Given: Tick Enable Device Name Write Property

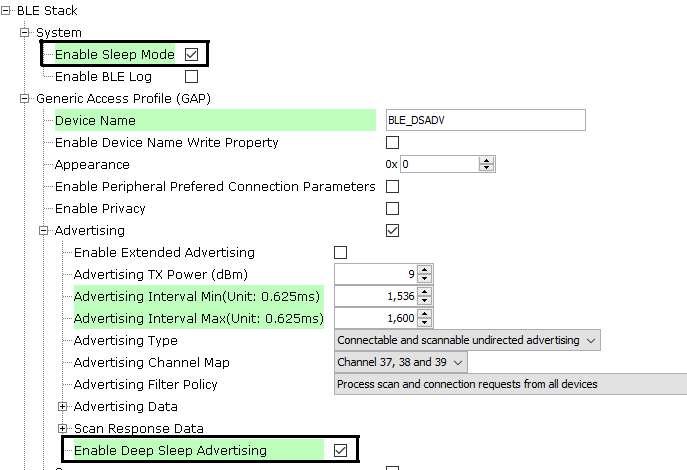Looking at the screenshot, I should coord(392,142).
